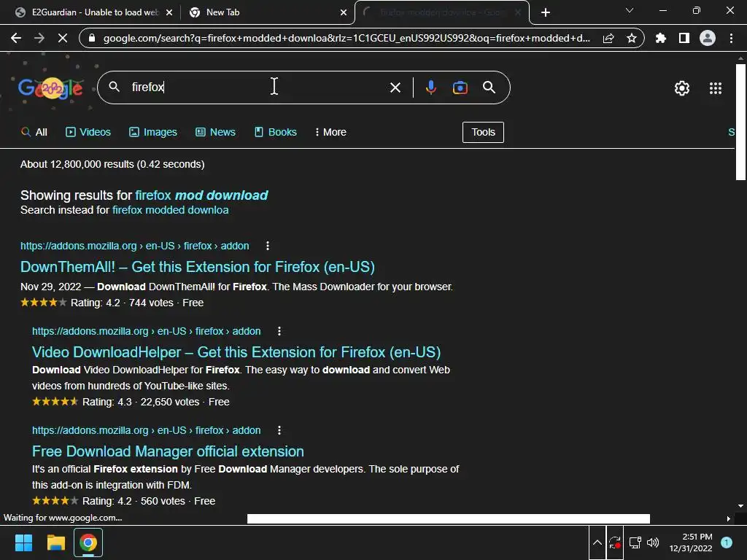Click the scroll down arrow
This screenshot has width=747, height=560.
[x=740, y=506]
